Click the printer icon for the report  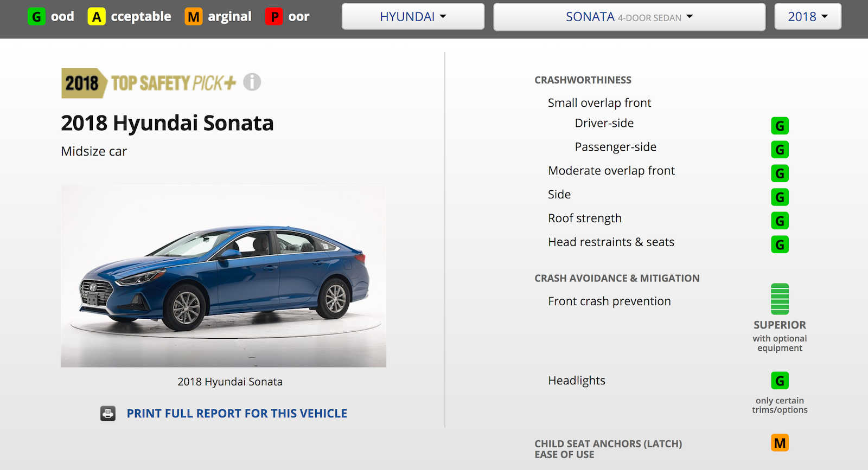tap(108, 414)
